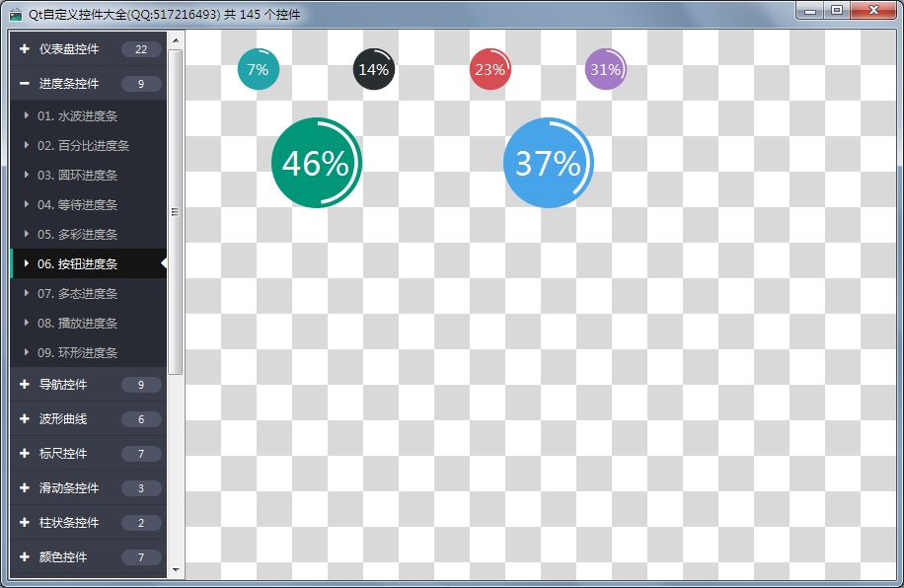Image resolution: width=904 pixels, height=588 pixels.
Task: Close the Qt控件大全 window
Action: tap(873, 11)
